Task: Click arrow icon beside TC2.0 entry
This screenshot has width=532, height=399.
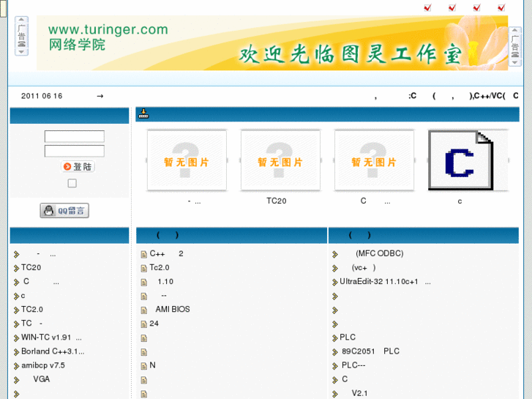Action: click(x=16, y=310)
